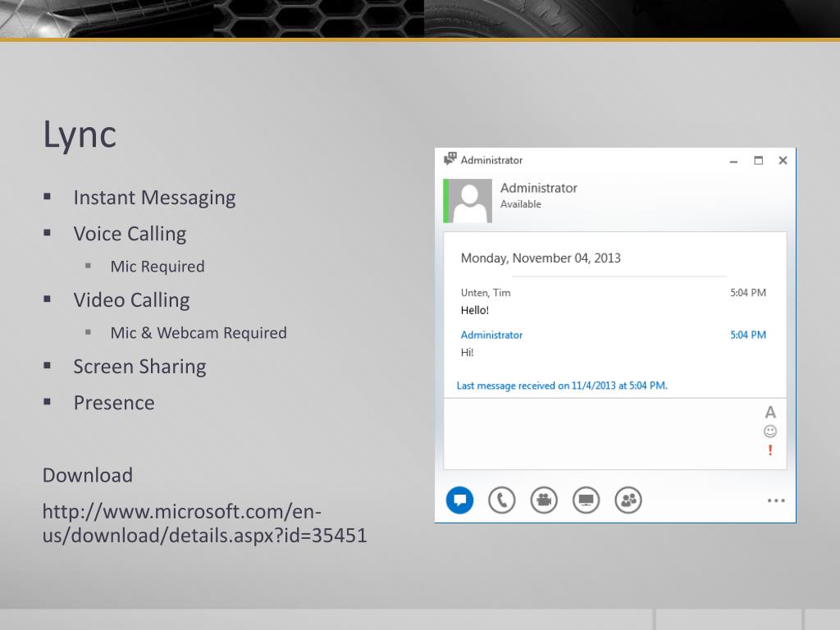The height and width of the screenshot is (630, 840).
Task: Click the 'Available' presence status text
Action: (521, 204)
